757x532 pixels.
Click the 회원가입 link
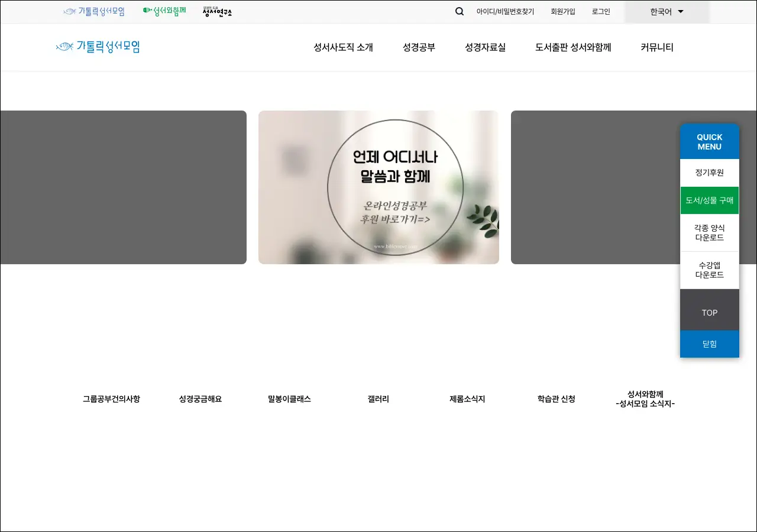[562, 12]
